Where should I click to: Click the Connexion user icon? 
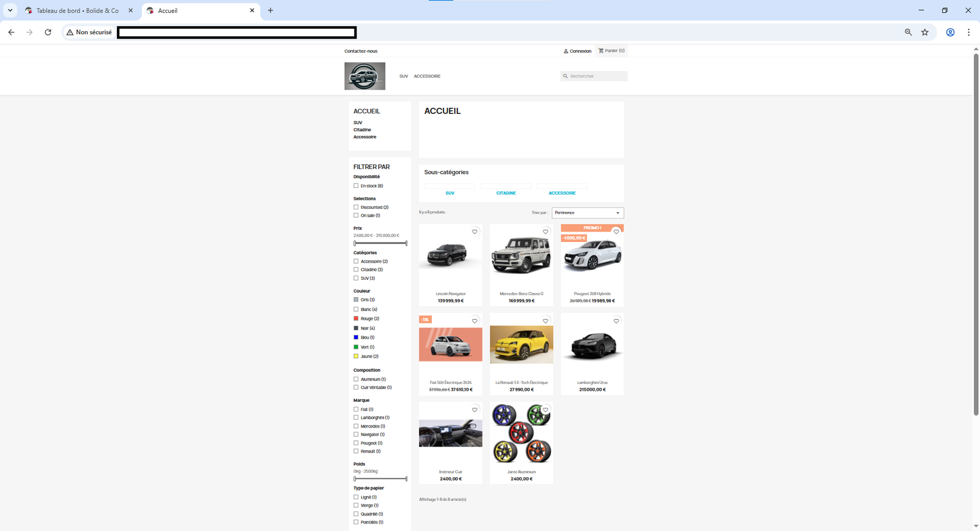click(x=566, y=51)
